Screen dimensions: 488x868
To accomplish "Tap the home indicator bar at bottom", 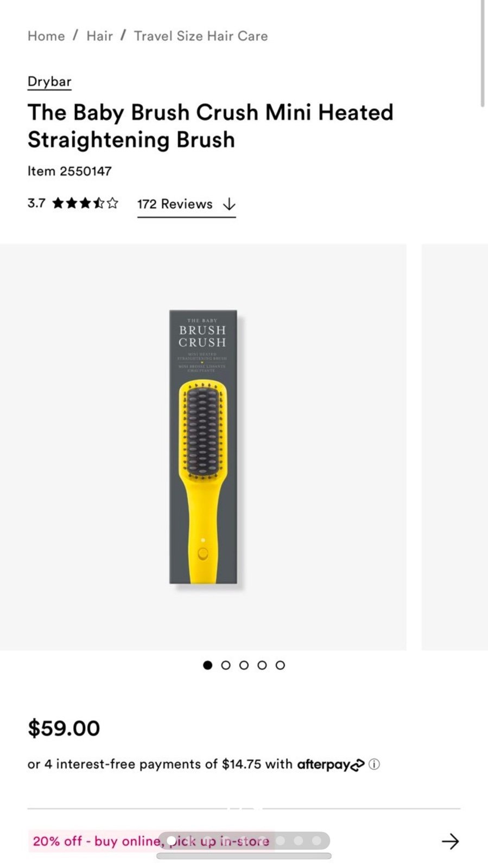I will 244,856.
